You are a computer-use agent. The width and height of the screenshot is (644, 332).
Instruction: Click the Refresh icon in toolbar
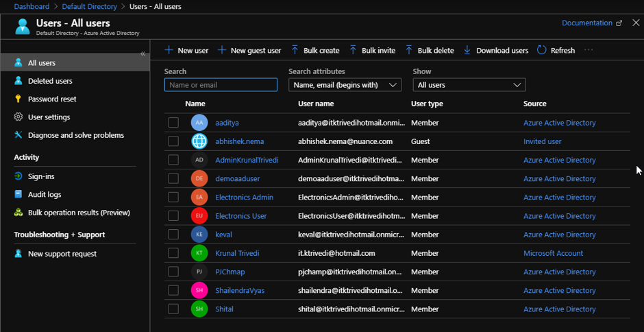[541, 50]
